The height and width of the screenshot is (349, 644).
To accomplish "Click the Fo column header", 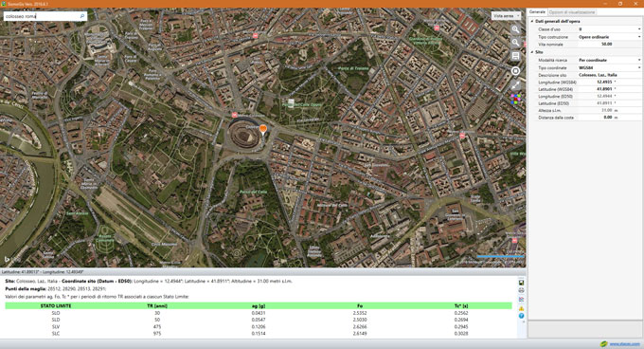I will coord(360,305).
